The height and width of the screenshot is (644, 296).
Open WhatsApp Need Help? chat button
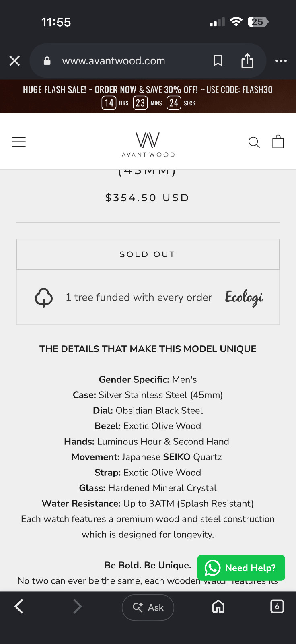pyautogui.click(x=241, y=568)
